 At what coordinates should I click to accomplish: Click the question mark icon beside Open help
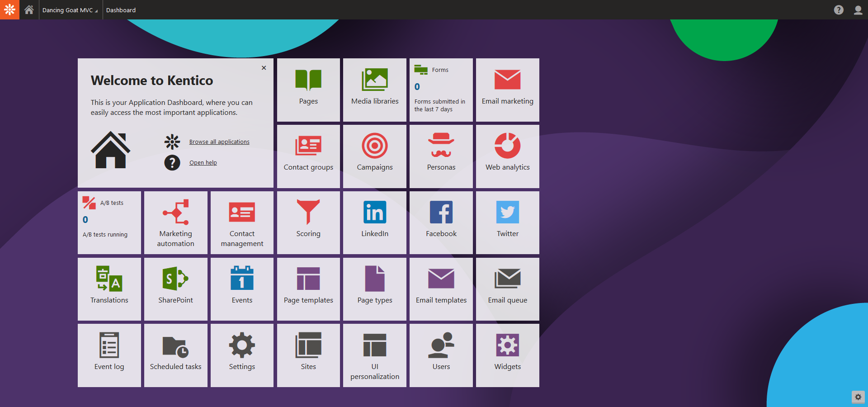[x=172, y=162]
